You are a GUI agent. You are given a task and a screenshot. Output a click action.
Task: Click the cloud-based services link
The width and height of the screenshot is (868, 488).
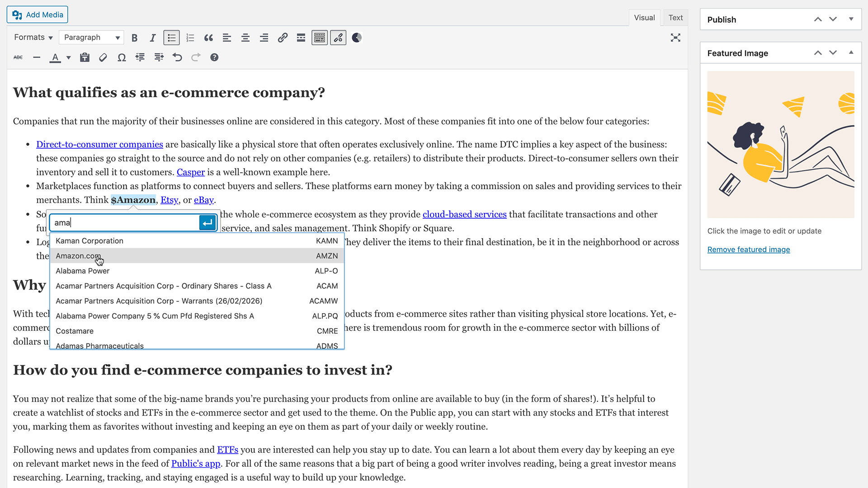pyautogui.click(x=464, y=215)
